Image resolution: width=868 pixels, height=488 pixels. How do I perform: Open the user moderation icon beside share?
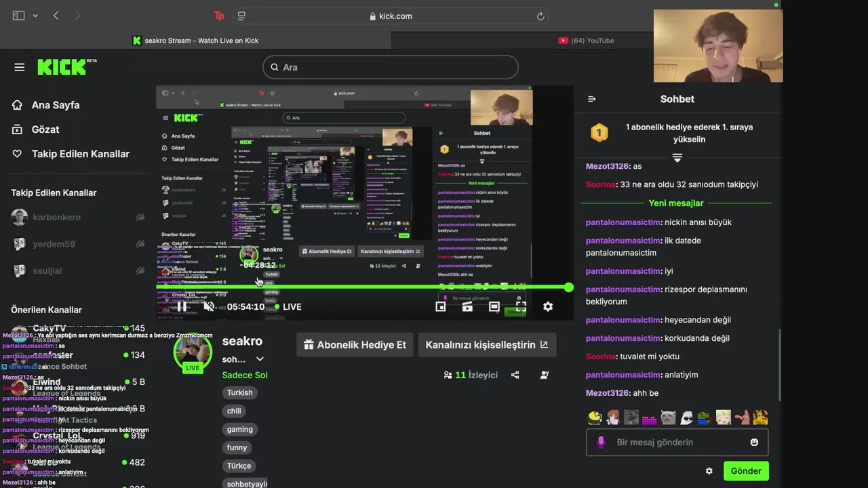click(x=545, y=375)
